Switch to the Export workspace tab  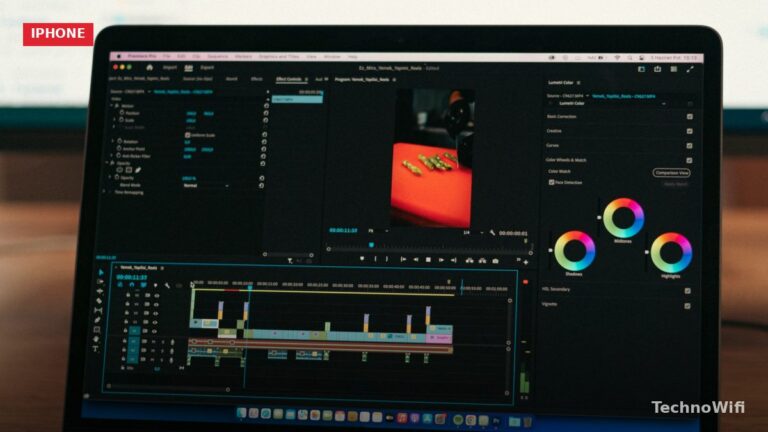coord(207,68)
